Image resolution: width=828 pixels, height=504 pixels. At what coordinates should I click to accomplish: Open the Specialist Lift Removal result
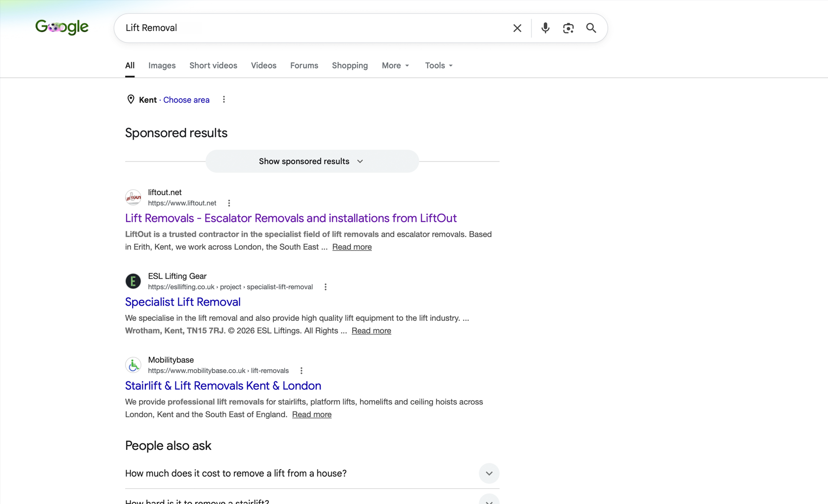click(x=183, y=302)
